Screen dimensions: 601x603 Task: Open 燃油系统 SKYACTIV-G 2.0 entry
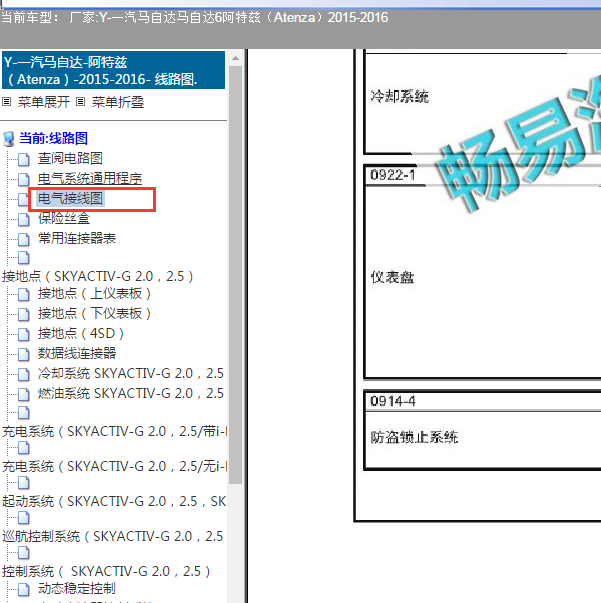tap(131, 393)
